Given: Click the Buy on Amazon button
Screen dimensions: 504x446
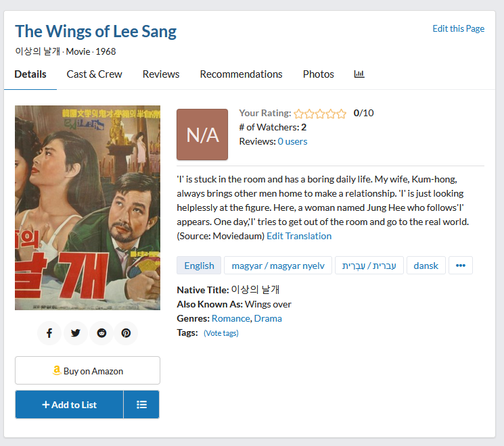Looking at the screenshot, I should [87, 370].
